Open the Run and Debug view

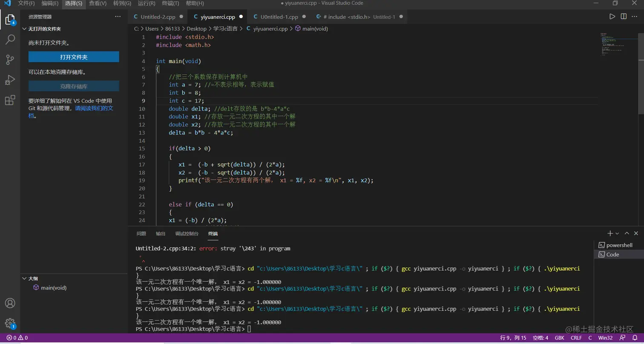pyautogui.click(x=10, y=80)
